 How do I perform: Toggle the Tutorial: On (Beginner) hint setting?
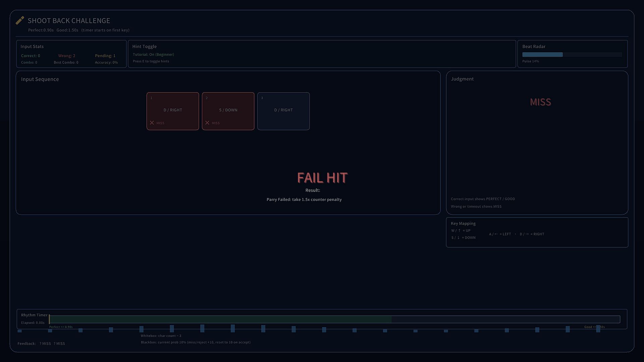(x=153, y=54)
